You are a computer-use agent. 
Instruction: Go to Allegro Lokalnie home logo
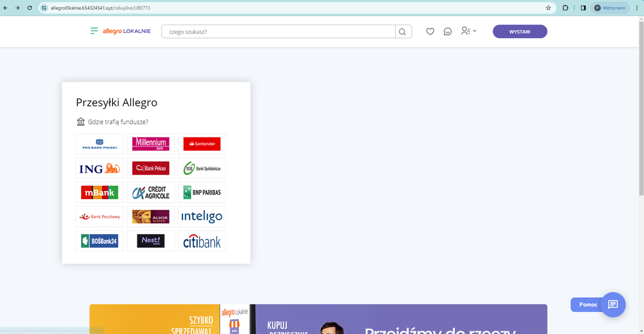(x=126, y=31)
